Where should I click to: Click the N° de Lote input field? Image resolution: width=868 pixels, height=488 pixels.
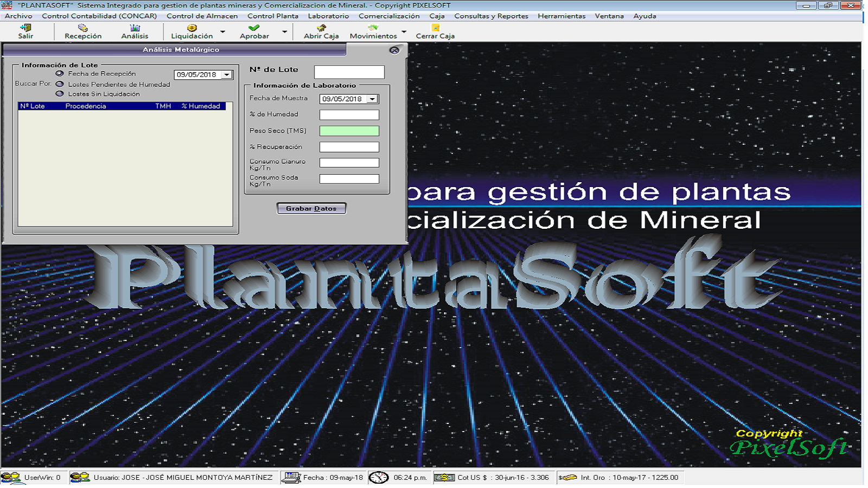coord(349,72)
